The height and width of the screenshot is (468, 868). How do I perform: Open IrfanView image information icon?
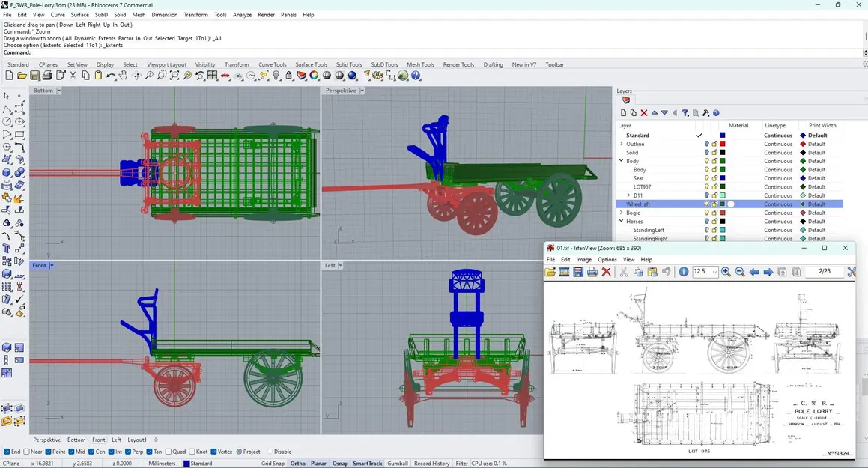pos(683,272)
